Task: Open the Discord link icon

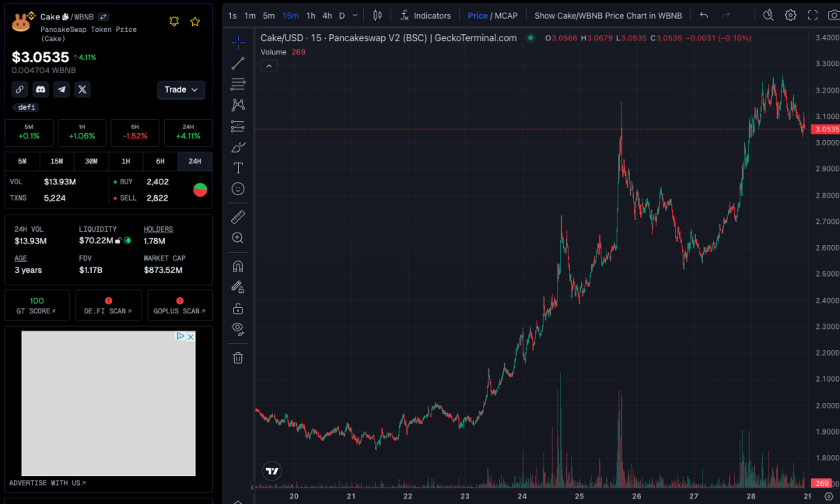Action: pyautogui.click(x=40, y=89)
